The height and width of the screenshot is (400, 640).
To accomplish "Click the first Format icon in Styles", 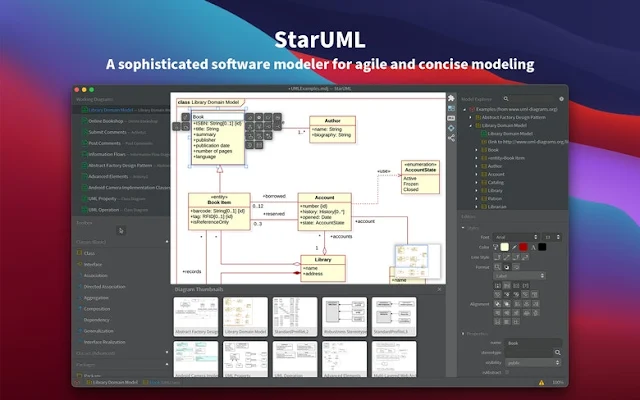I will pyautogui.click(x=497, y=267).
